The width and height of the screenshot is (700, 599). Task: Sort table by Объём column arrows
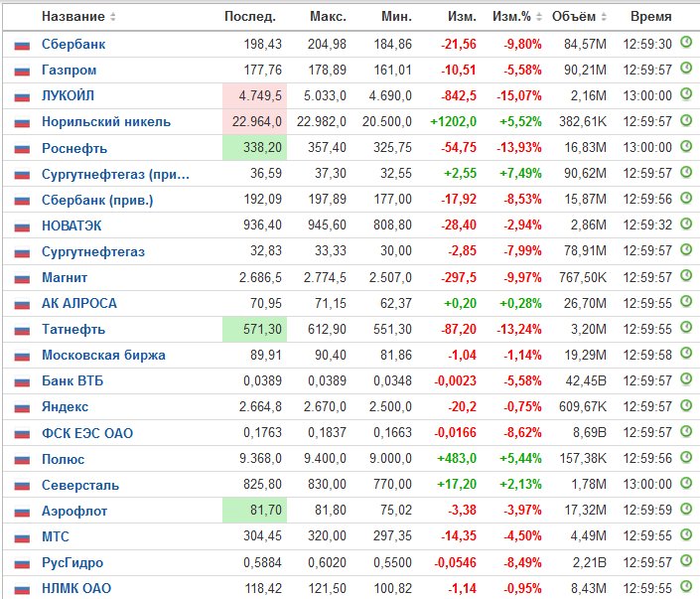[604, 17]
